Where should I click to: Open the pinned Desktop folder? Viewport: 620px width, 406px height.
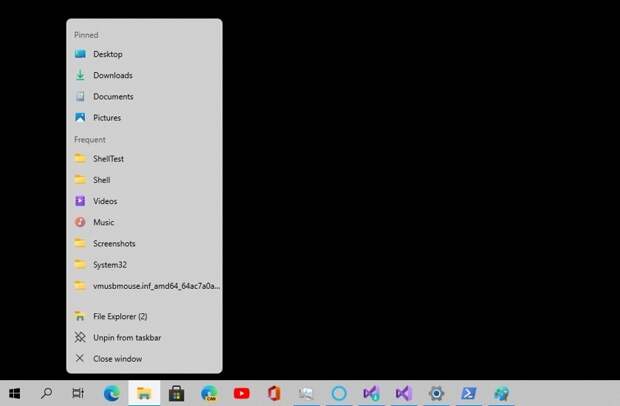tap(144, 54)
